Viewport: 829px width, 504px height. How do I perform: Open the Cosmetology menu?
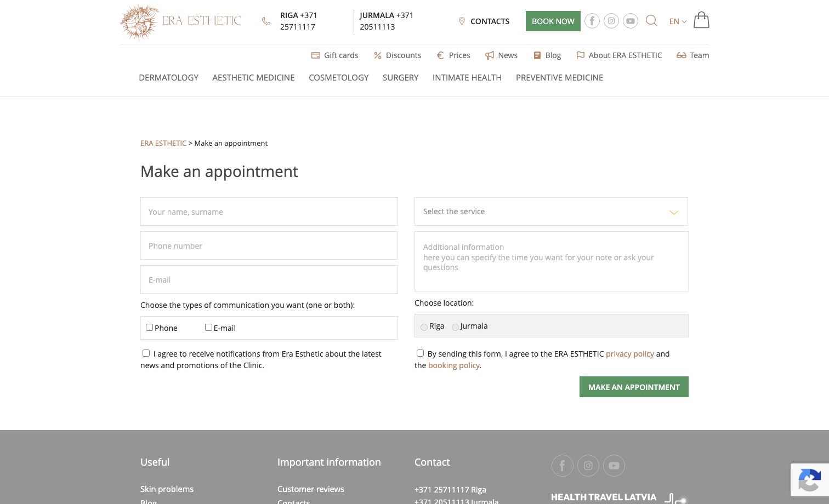pos(339,78)
